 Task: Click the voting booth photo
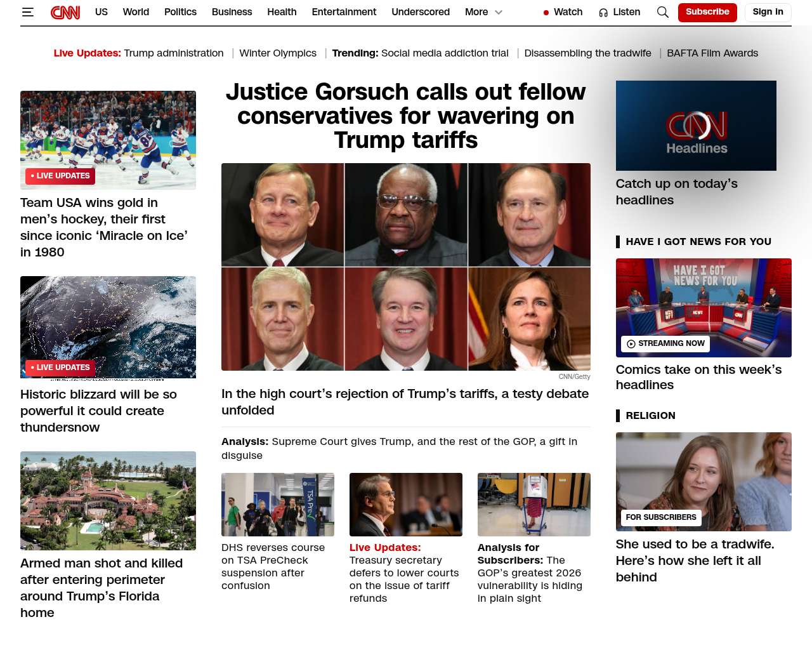click(x=534, y=505)
